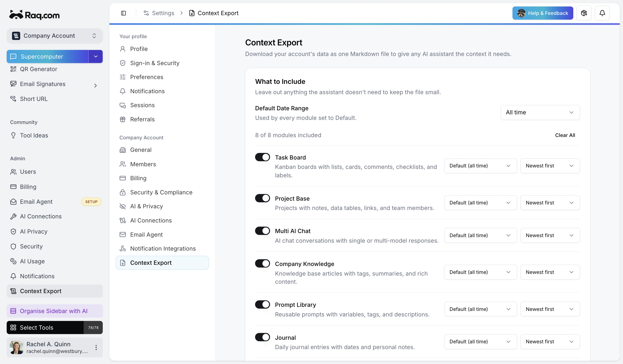Open the notifications bell in the top bar
This screenshot has height=364, width=623.
602,13
